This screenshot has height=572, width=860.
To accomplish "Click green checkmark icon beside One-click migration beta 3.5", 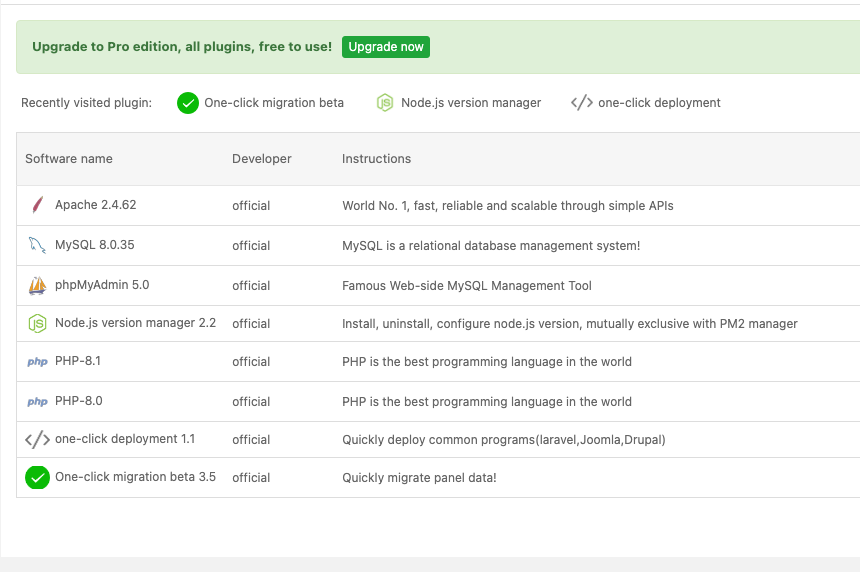I will 37,478.
